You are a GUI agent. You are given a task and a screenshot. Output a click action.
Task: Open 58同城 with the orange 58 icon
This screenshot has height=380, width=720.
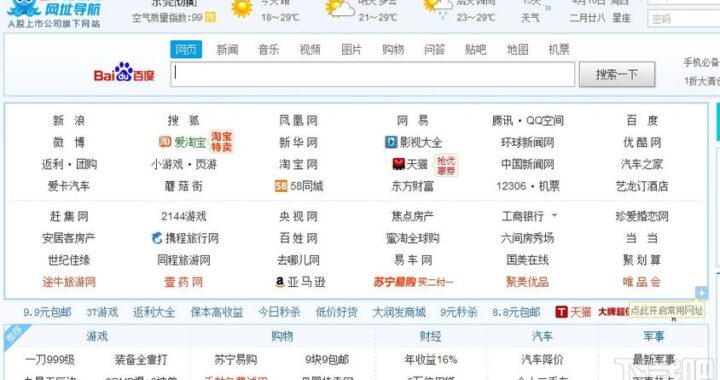tap(299, 186)
